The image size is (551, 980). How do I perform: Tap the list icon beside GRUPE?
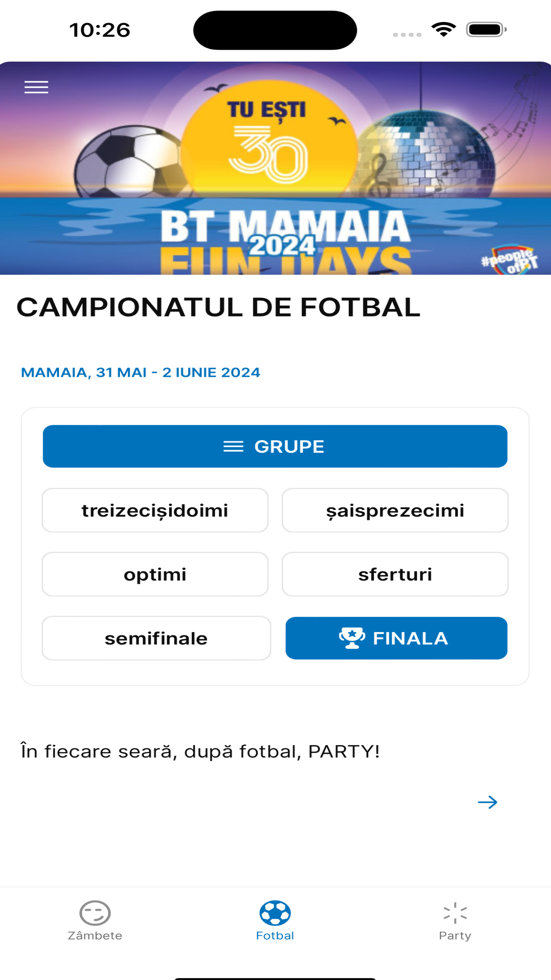[x=233, y=447]
